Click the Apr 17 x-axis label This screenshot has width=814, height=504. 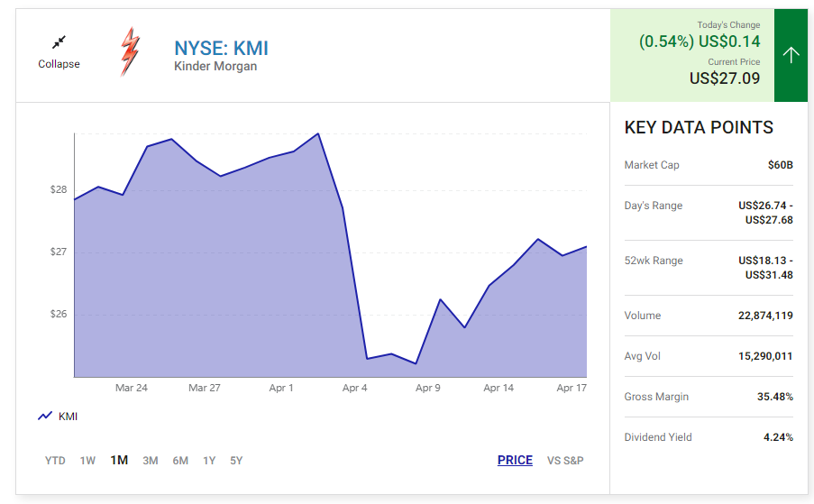click(572, 388)
